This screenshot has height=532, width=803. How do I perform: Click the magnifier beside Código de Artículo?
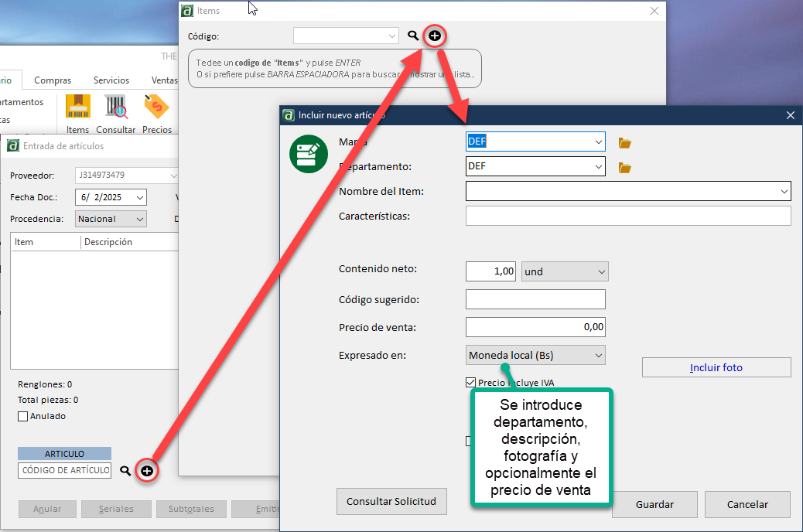click(125, 470)
